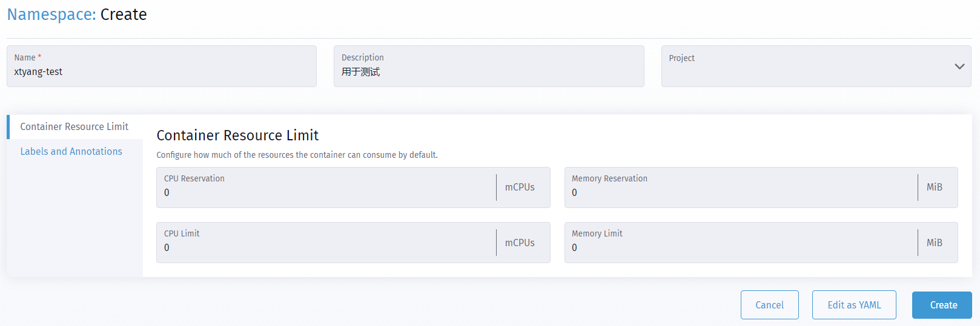Click the mCPUs unit beside CPU Limit
This screenshot has height=326, width=980.
point(520,243)
